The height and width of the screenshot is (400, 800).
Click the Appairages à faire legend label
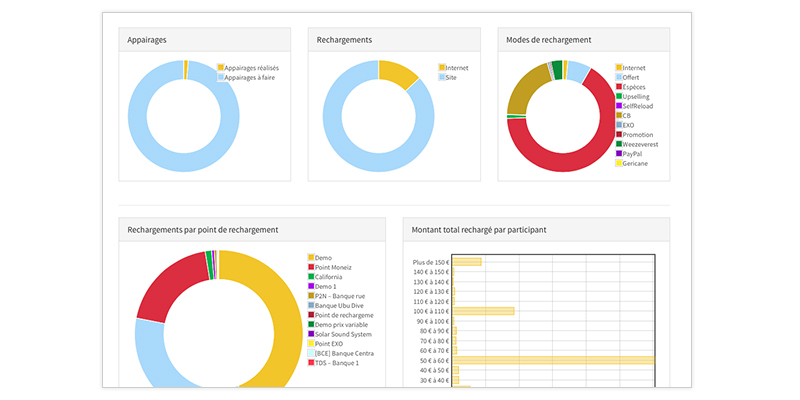coord(250,78)
